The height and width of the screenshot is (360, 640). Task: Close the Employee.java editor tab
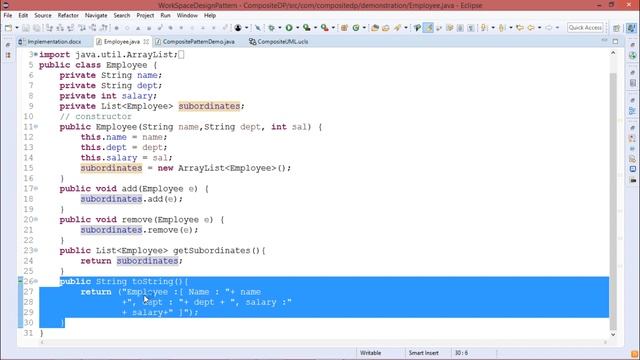click(146, 42)
